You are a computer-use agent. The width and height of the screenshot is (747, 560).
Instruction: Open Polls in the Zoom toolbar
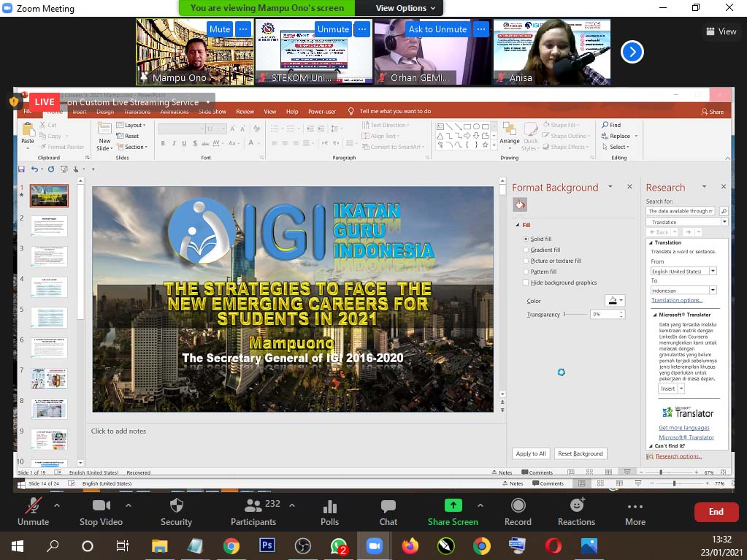pos(329,511)
